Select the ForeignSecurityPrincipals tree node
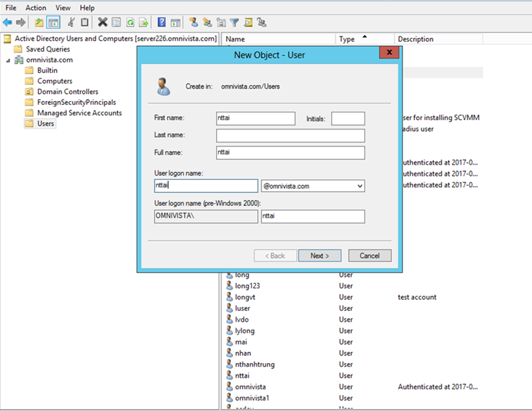The height and width of the screenshot is (411, 532). tap(76, 102)
